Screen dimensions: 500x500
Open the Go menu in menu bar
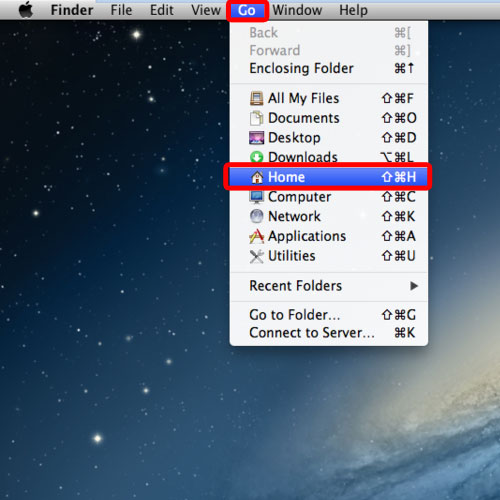pos(247,10)
